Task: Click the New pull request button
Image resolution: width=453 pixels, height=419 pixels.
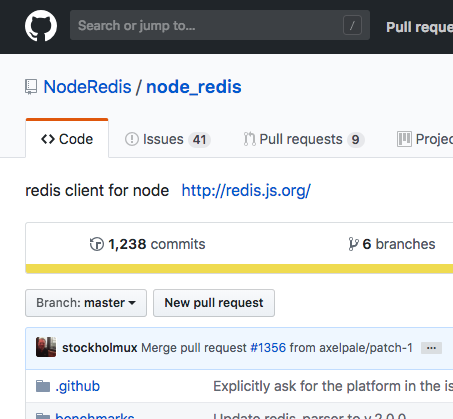Action: tap(214, 303)
